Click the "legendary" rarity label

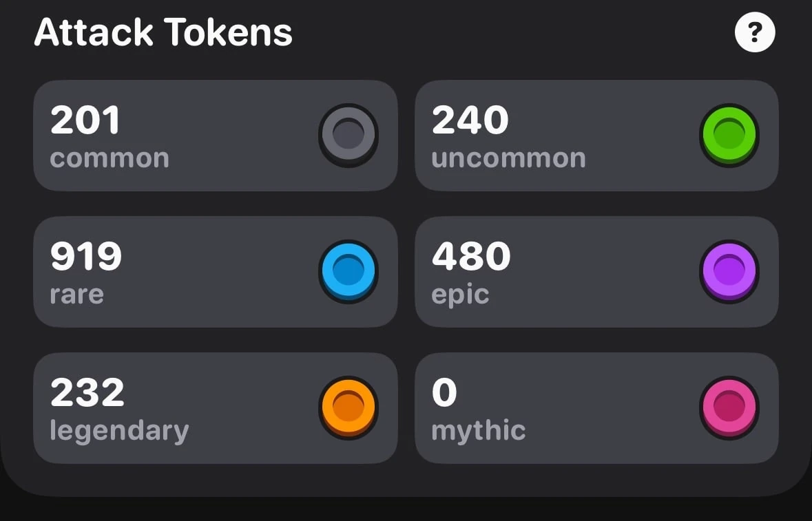pos(119,431)
